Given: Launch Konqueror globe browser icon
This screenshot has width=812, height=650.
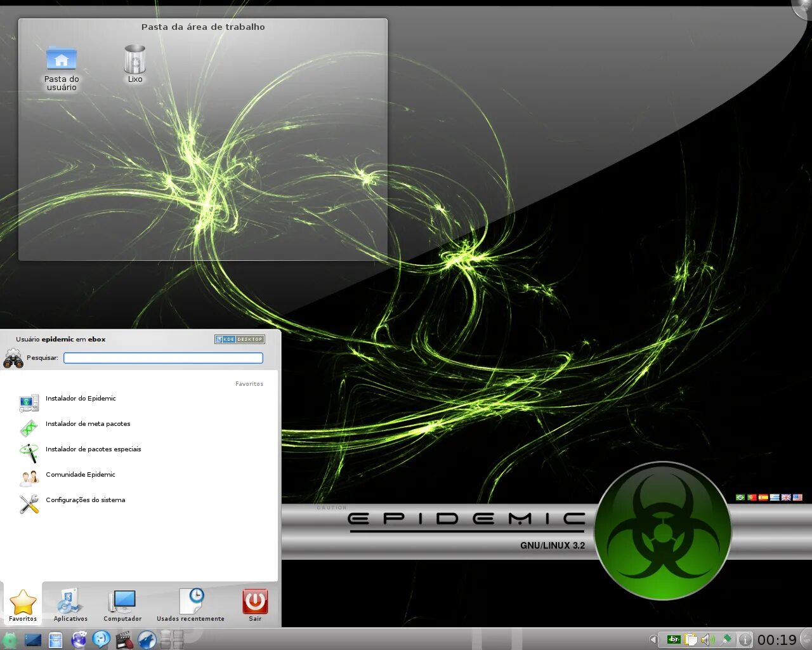Looking at the screenshot, I should 79,640.
